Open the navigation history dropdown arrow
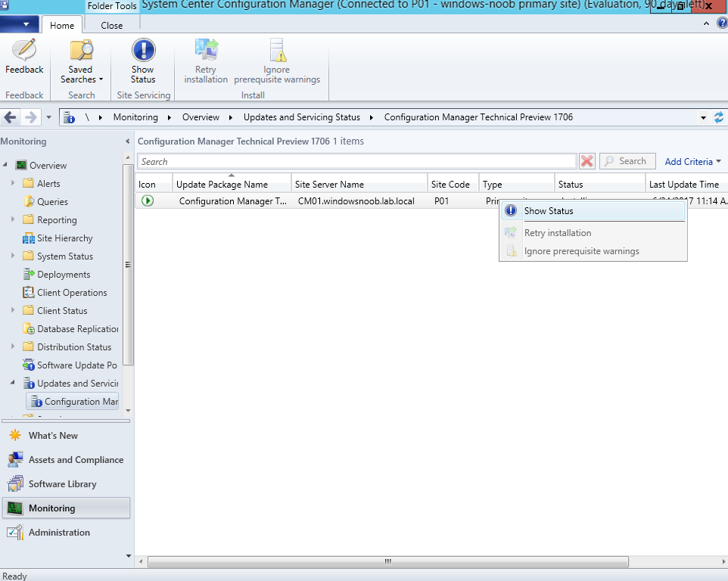 click(48, 117)
